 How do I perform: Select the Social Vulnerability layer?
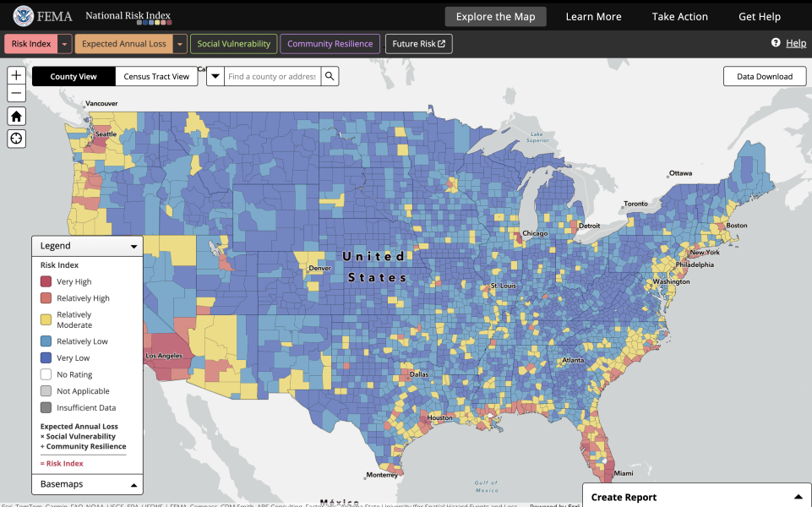232,43
